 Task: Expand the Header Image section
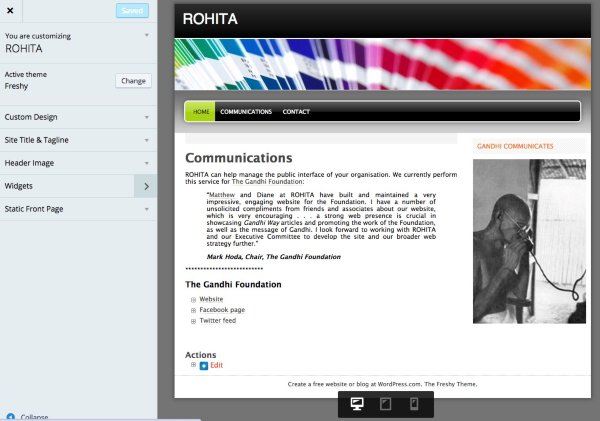click(78, 163)
